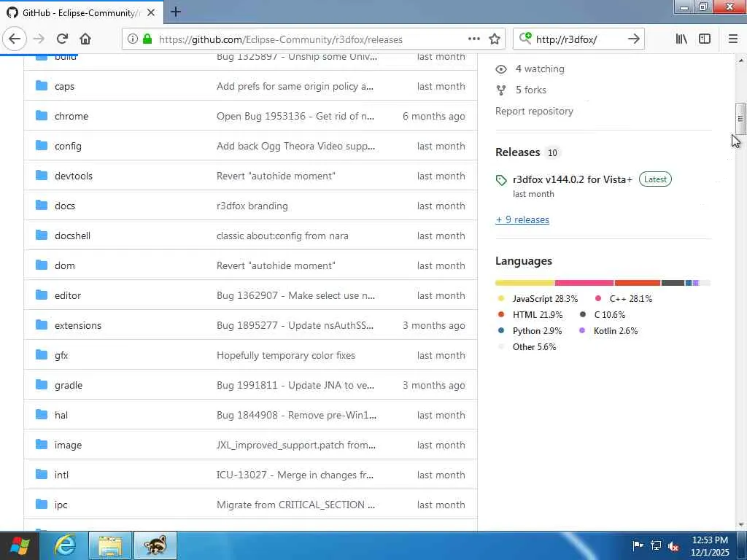This screenshot has width=747, height=560.
Task: Click the yellow JavaScript segment of language bar
Action: (x=525, y=283)
